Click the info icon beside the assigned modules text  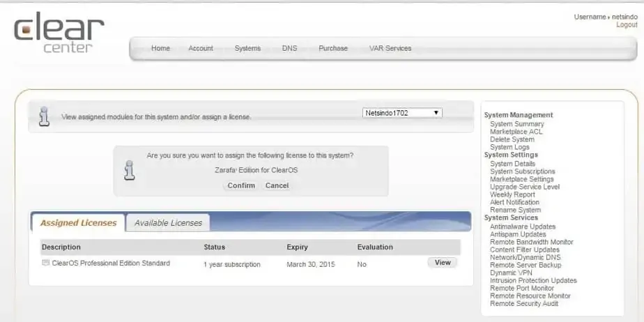44,116
